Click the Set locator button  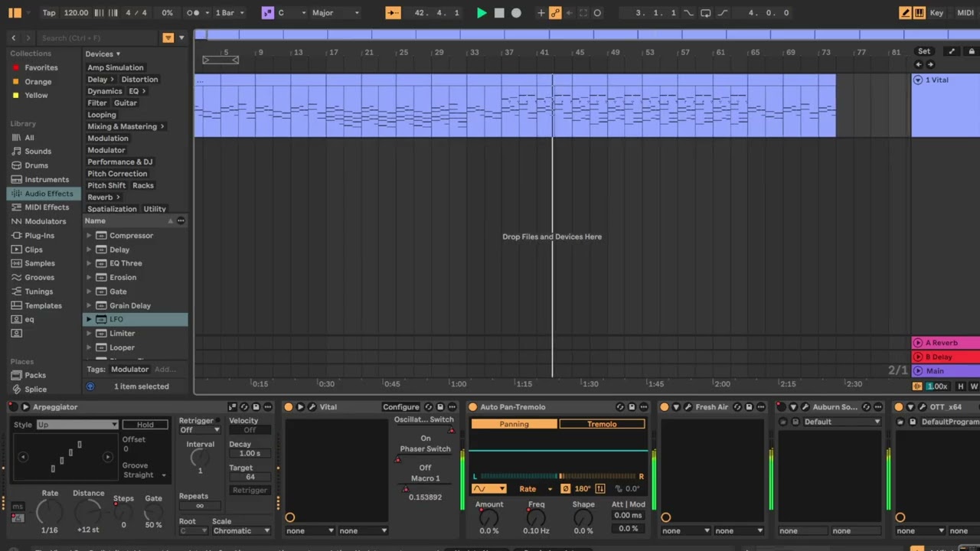click(924, 51)
